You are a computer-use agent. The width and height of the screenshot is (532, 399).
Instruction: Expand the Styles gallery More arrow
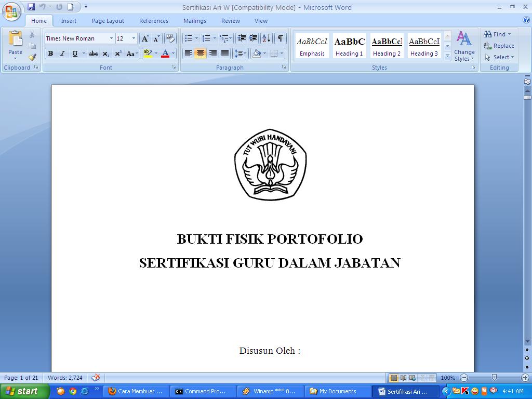click(x=447, y=56)
